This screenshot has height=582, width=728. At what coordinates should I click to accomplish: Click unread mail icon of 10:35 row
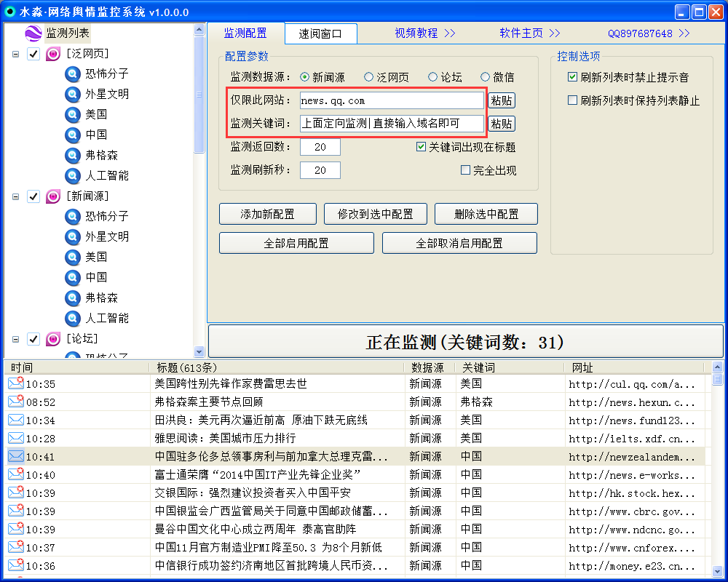(x=16, y=383)
